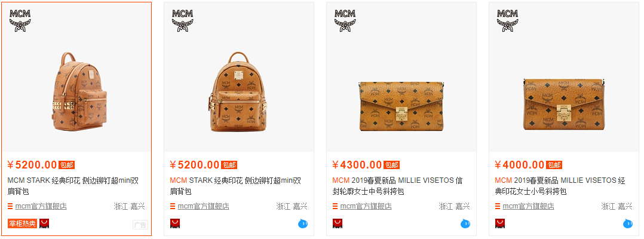644x239 pixels.
Task: Click the red Tmall icon under first product
Action: point(44,223)
